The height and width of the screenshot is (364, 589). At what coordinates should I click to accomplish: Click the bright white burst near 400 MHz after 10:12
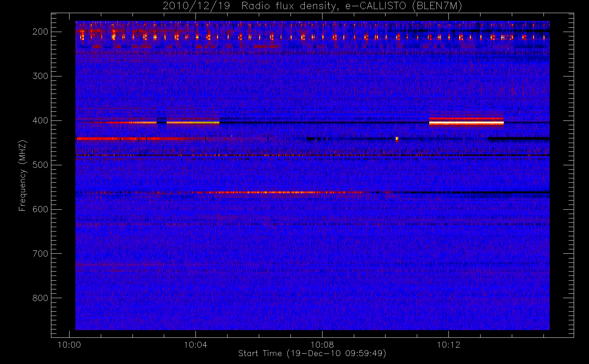(466, 123)
